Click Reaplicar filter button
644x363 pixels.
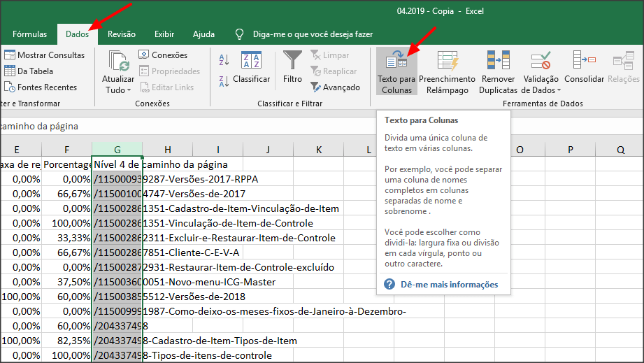pos(334,71)
